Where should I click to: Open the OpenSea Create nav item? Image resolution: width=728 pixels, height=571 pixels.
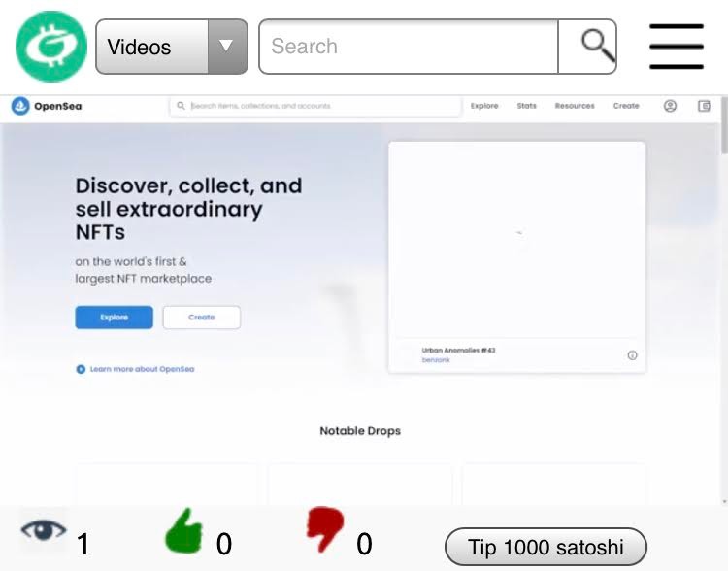[626, 106]
